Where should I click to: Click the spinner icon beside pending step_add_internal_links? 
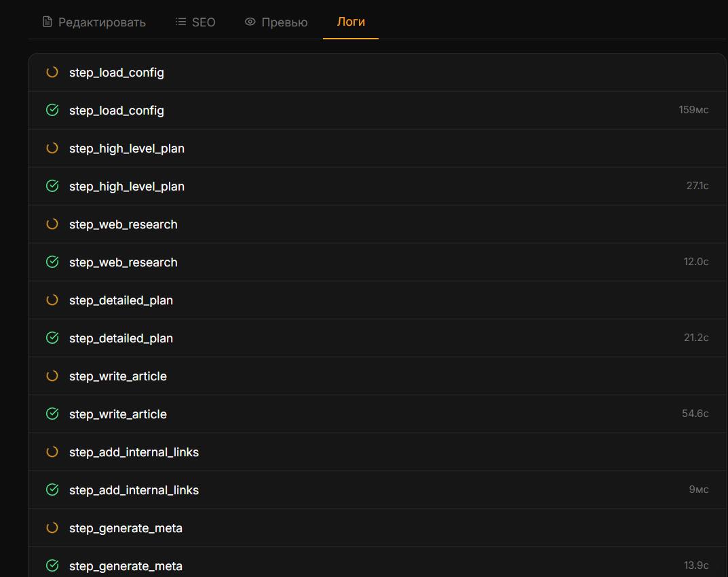(x=52, y=452)
